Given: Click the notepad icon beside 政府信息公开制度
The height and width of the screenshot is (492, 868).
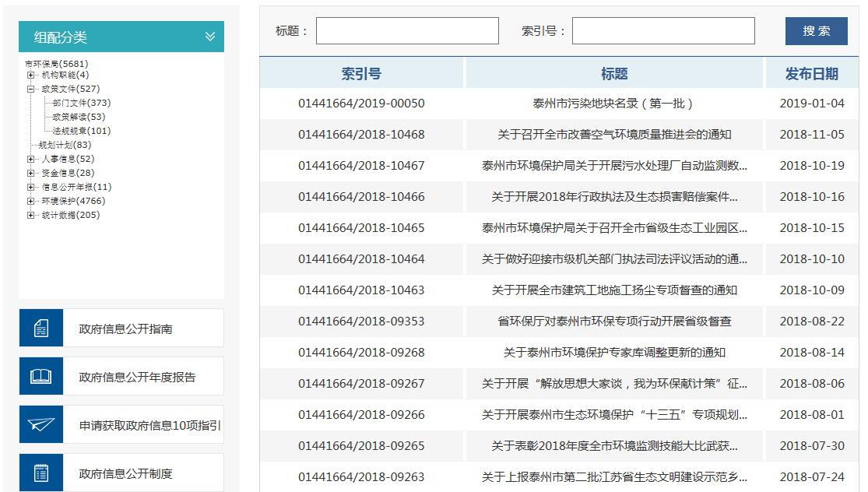Looking at the screenshot, I should [40, 473].
